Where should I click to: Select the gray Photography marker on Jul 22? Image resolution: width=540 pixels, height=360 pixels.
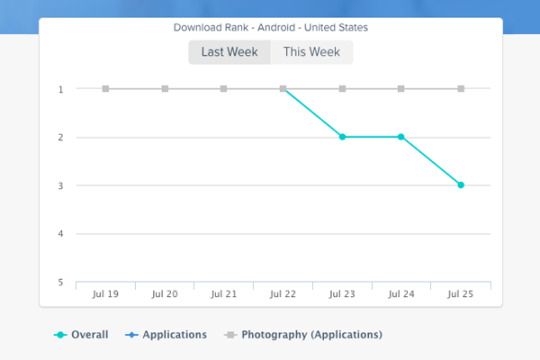pos(283,89)
